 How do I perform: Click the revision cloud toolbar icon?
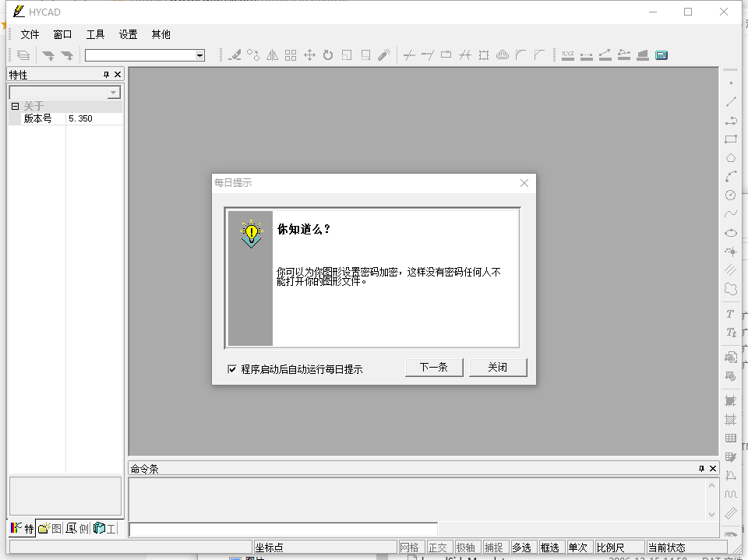[503, 55]
